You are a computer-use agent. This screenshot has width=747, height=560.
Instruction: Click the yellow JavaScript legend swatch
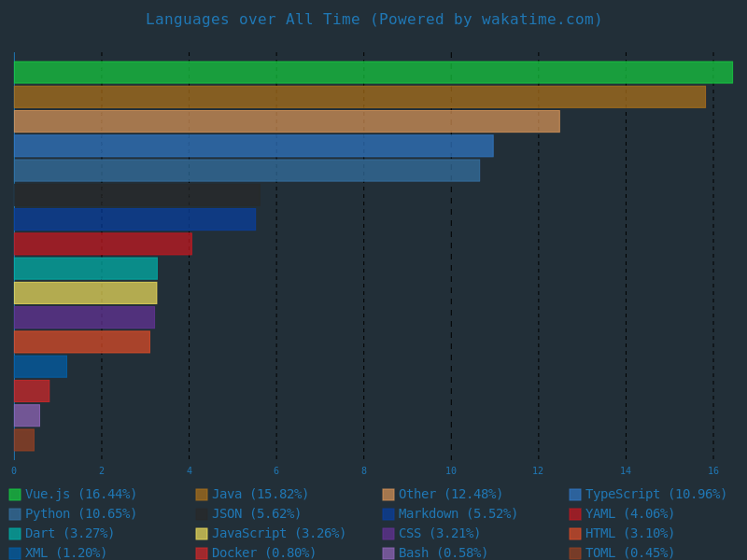coord(202,534)
